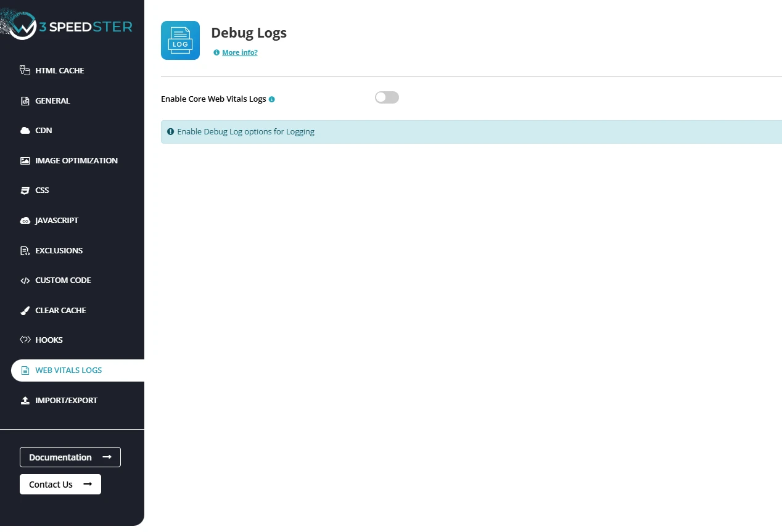Click the W3Speedster logo
The width and height of the screenshot is (782, 532).
[68, 27]
